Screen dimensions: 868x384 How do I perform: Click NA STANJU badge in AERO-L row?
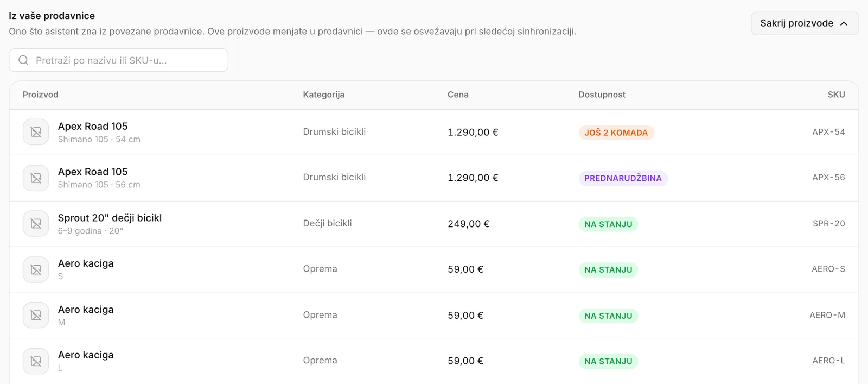[608, 362]
